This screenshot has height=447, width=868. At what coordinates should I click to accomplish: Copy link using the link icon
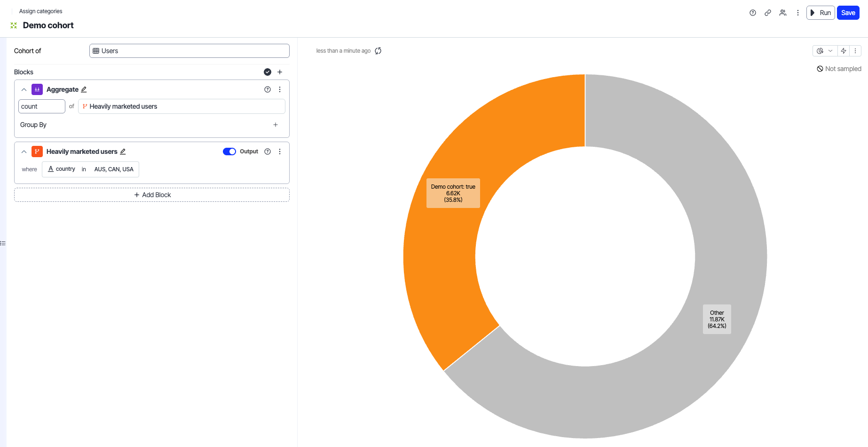coord(768,13)
